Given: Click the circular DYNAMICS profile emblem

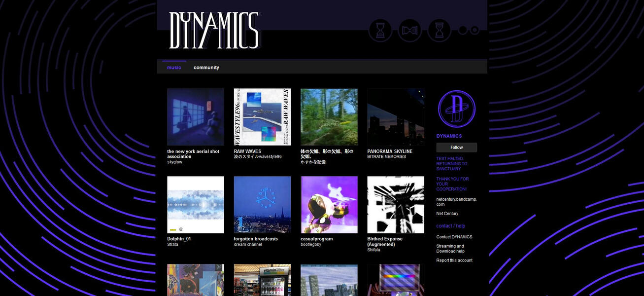Looking at the screenshot, I should click(456, 109).
